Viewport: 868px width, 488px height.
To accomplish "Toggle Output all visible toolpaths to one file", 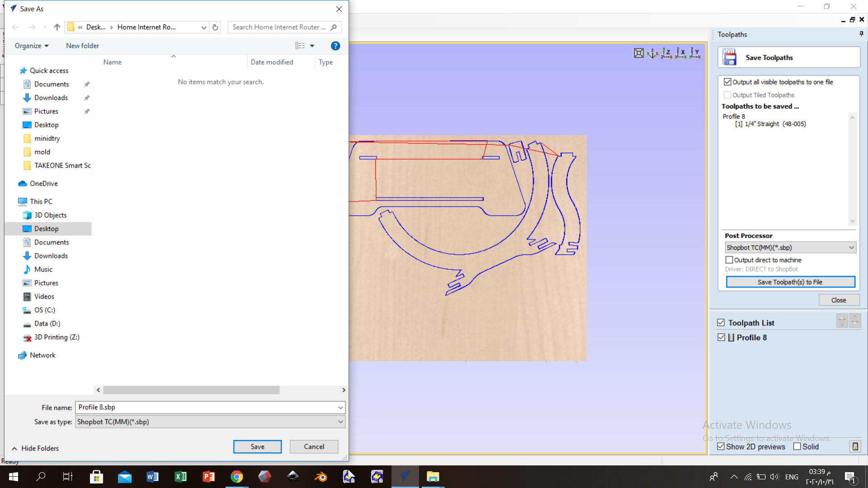I will (x=727, y=82).
